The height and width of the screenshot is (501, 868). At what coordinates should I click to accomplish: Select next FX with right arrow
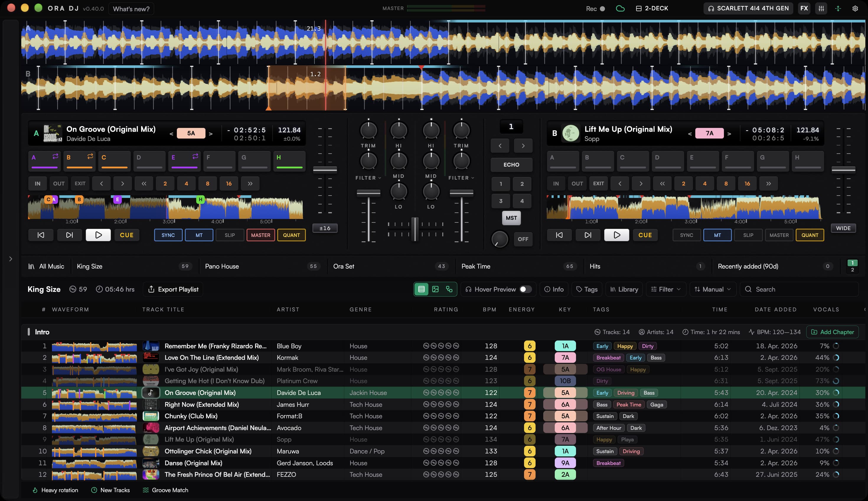pyautogui.click(x=523, y=146)
